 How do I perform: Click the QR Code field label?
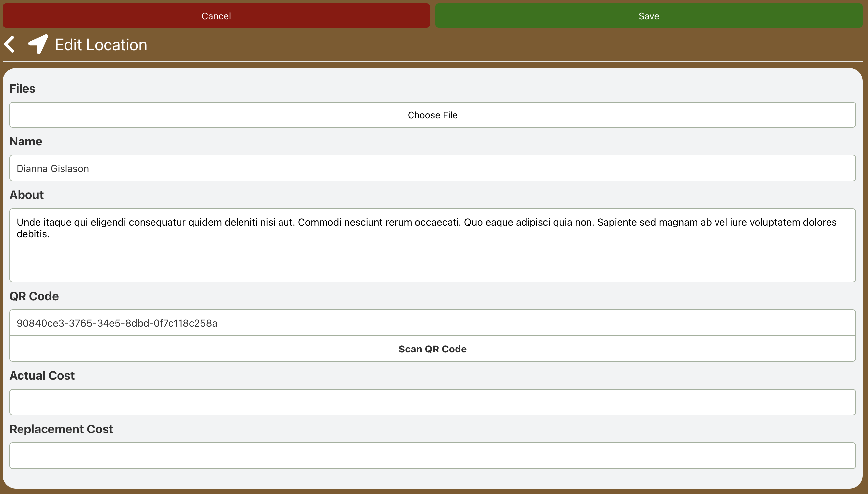[34, 296]
